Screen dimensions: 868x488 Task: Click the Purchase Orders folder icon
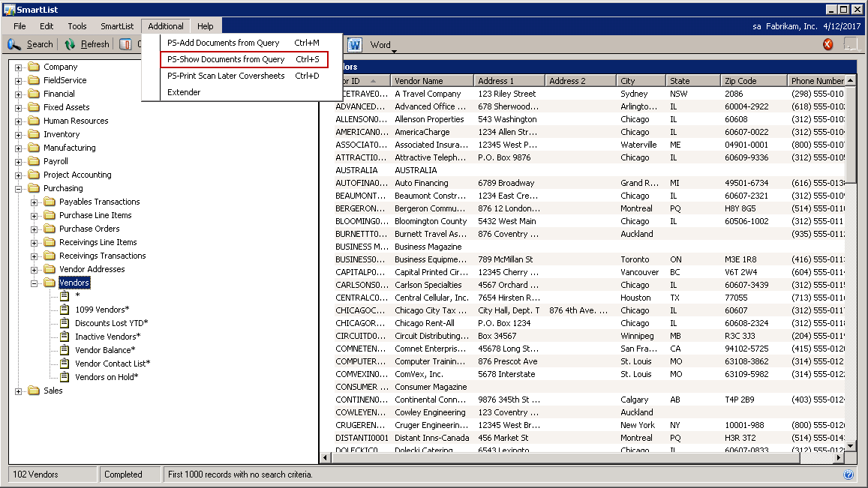coord(50,229)
